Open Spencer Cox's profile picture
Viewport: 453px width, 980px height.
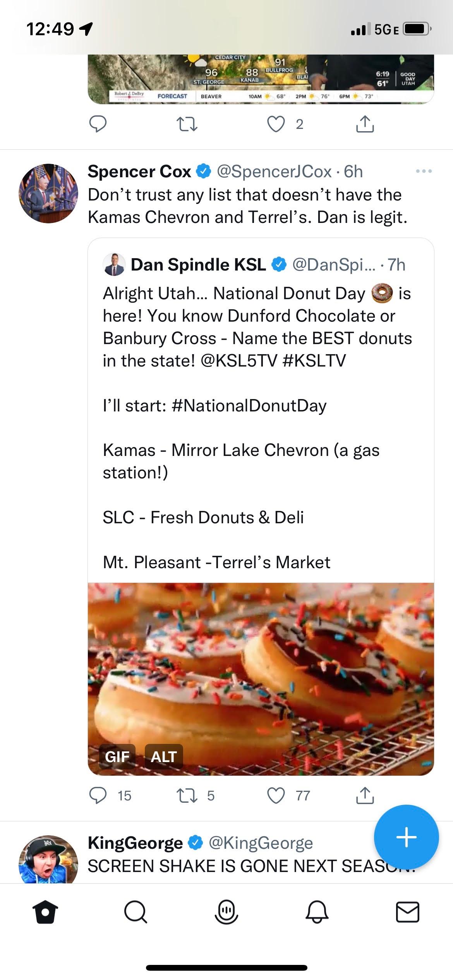(x=48, y=193)
